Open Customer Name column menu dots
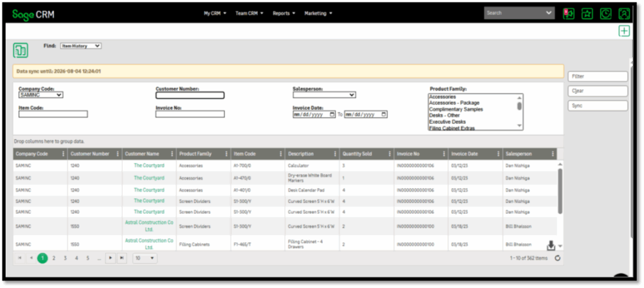Image resolution: width=644 pixels, height=288 pixels. [172, 153]
